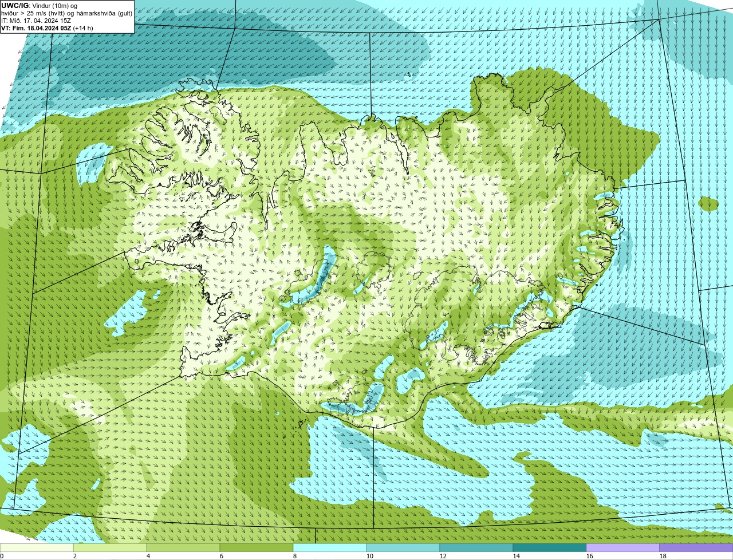Click the light cyan 8–10 m/s legend swatch
The height and width of the screenshot is (560, 733).
330,547
